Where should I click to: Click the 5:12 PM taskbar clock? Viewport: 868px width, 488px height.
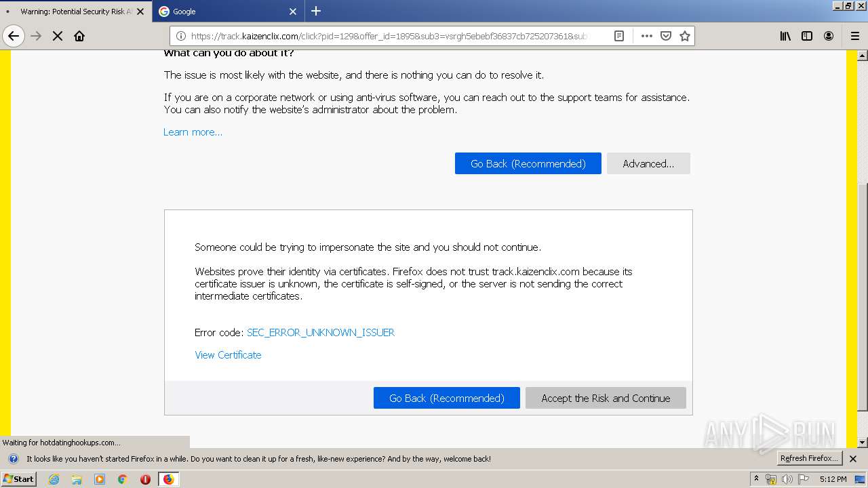coord(833,479)
